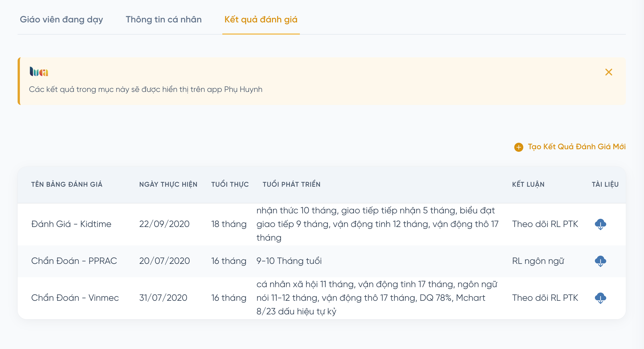The width and height of the screenshot is (644, 349).
Task: Open the Chẩn Đoán - Vinmec row
Action: (x=75, y=298)
